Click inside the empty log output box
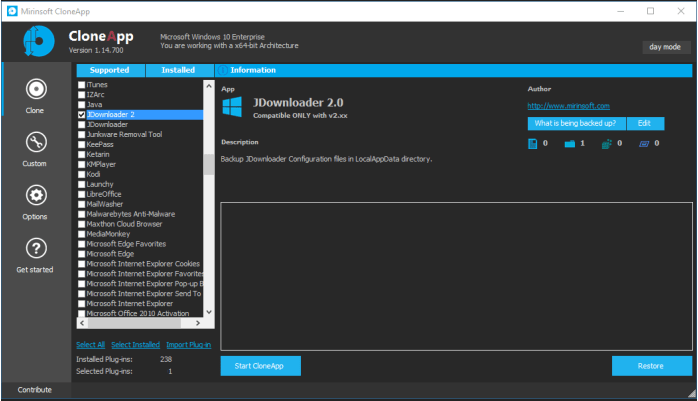Image resolution: width=698 pixels, height=401 pixels. click(456, 276)
